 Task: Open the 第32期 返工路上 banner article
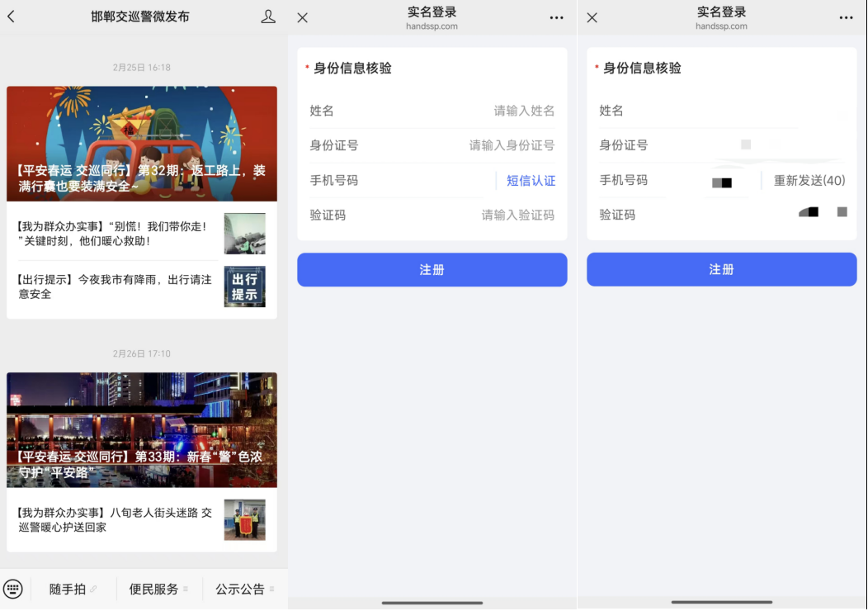tap(142, 144)
